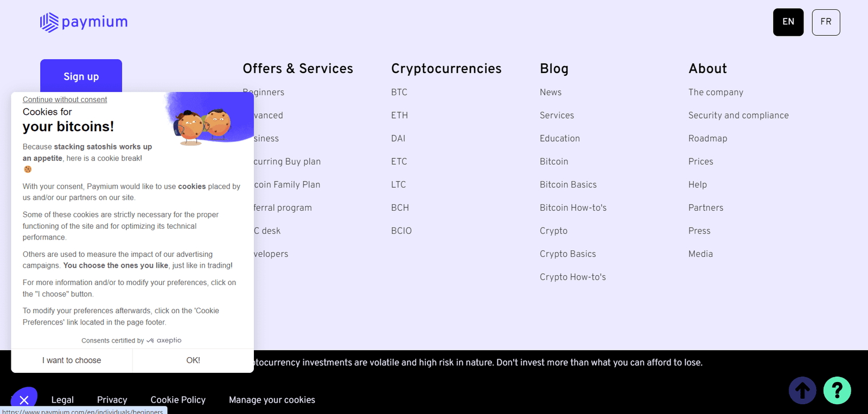Click the Paymium logo
868x414 pixels.
pos(83,22)
